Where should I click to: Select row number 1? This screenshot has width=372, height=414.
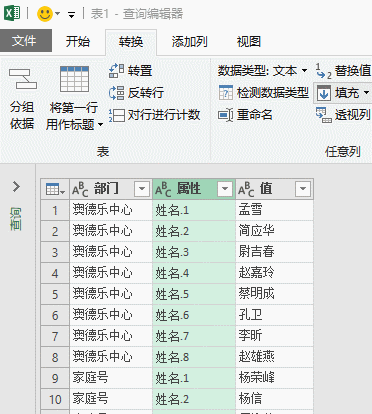55,210
